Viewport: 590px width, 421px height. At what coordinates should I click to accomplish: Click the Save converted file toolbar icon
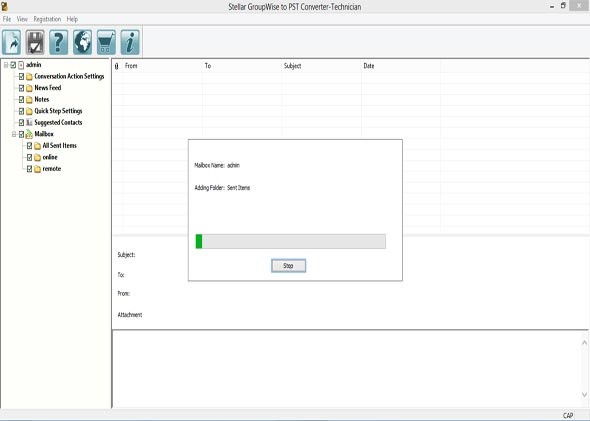click(35, 42)
